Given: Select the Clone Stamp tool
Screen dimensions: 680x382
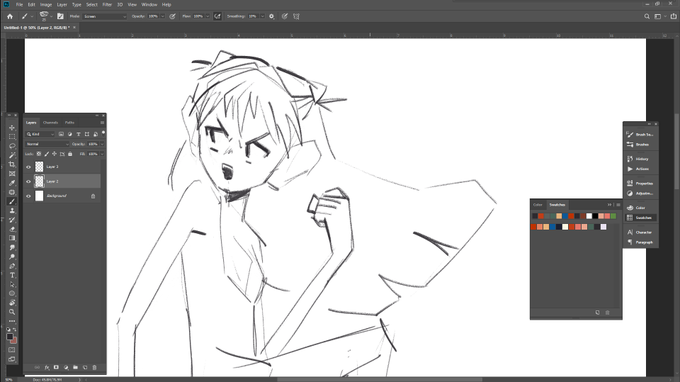Looking at the screenshot, I should (12, 211).
